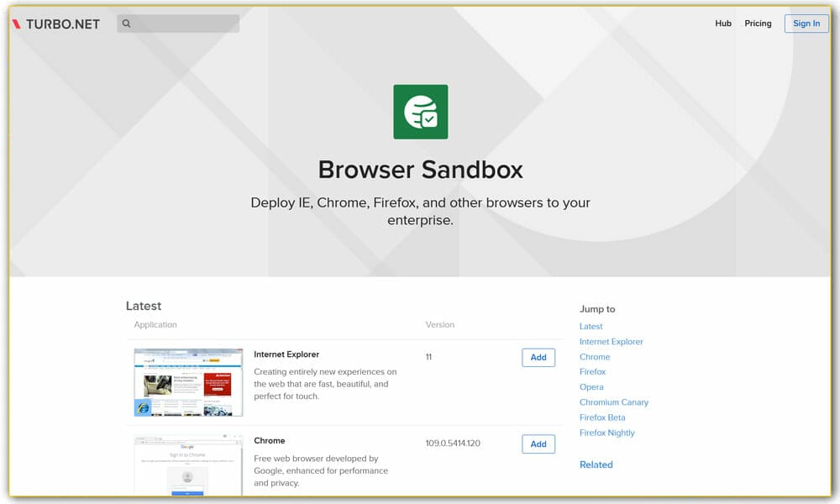Add Chrome to sandbox

click(538, 444)
